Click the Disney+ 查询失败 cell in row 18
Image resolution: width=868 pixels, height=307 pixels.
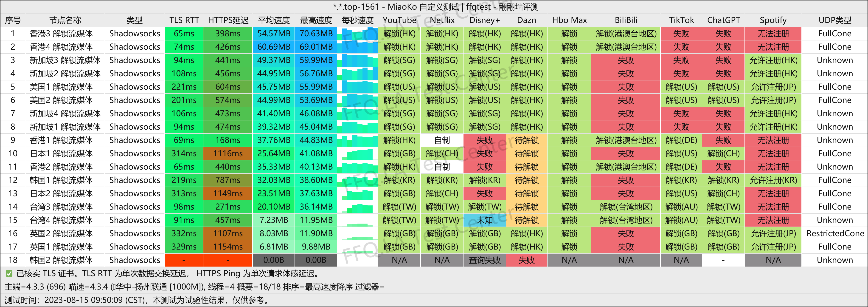[x=485, y=260]
